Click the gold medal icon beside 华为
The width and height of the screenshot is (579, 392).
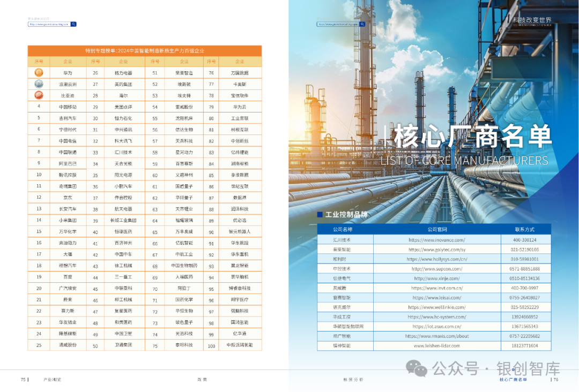39,73
